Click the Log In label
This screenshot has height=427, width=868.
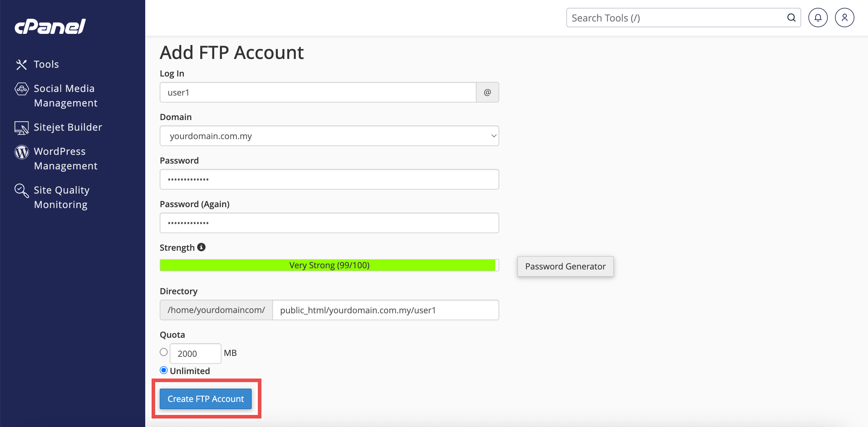[172, 74]
